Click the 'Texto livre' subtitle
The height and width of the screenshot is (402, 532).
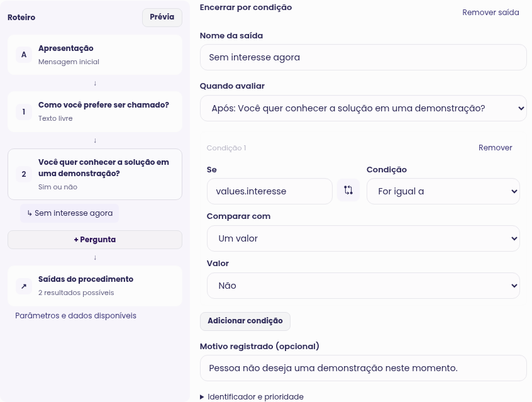point(55,118)
